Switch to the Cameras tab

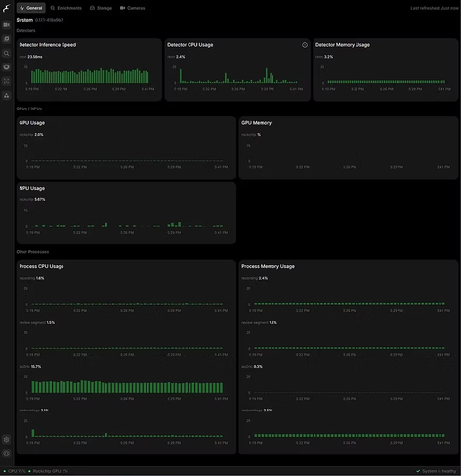point(132,8)
